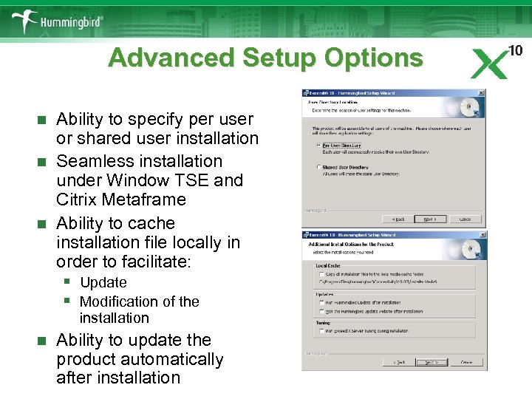
Task: Close the Additional Install Options wizard window
Action: (x=482, y=235)
